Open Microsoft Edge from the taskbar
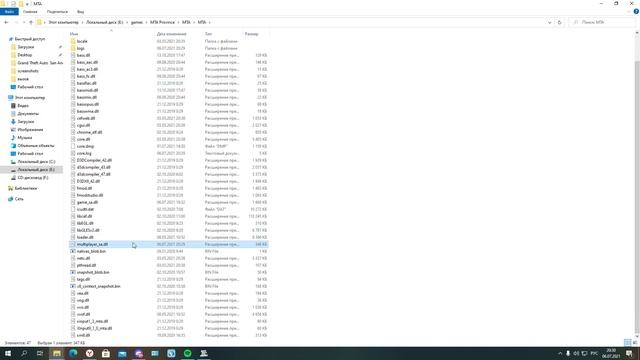The width and height of the screenshot is (640, 360). click(73, 353)
